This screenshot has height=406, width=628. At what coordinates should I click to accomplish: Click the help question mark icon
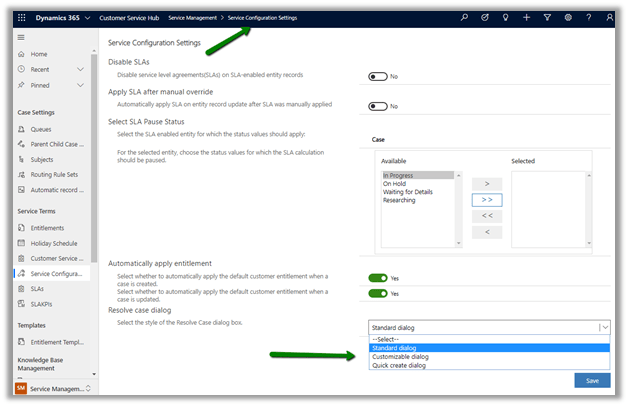589,17
